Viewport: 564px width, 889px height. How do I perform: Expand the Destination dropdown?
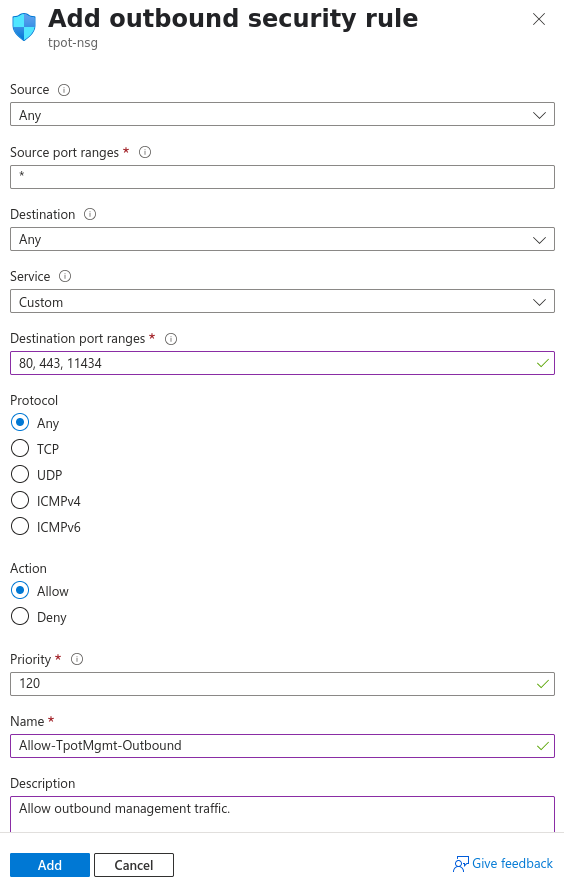(x=282, y=239)
